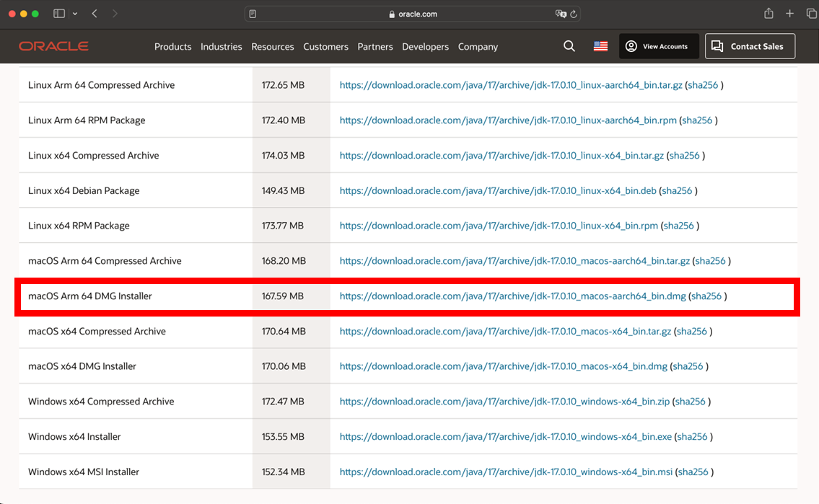819x504 pixels.
Task: Download the windows-x64_bin.exe link
Action: point(506,437)
